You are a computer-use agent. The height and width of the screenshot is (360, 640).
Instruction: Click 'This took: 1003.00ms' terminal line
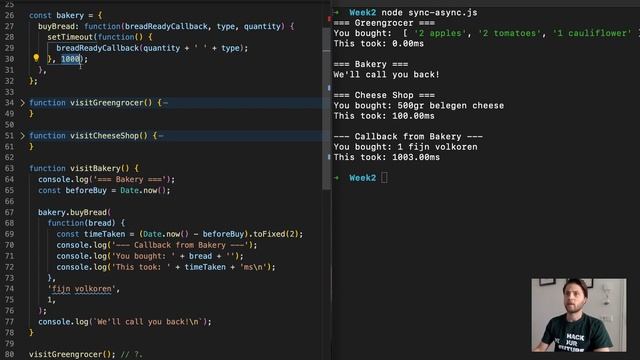pyautogui.click(x=387, y=157)
